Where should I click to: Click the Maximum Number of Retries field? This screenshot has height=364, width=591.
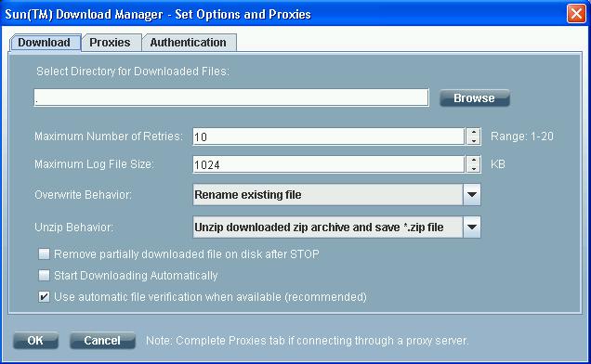click(x=328, y=136)
